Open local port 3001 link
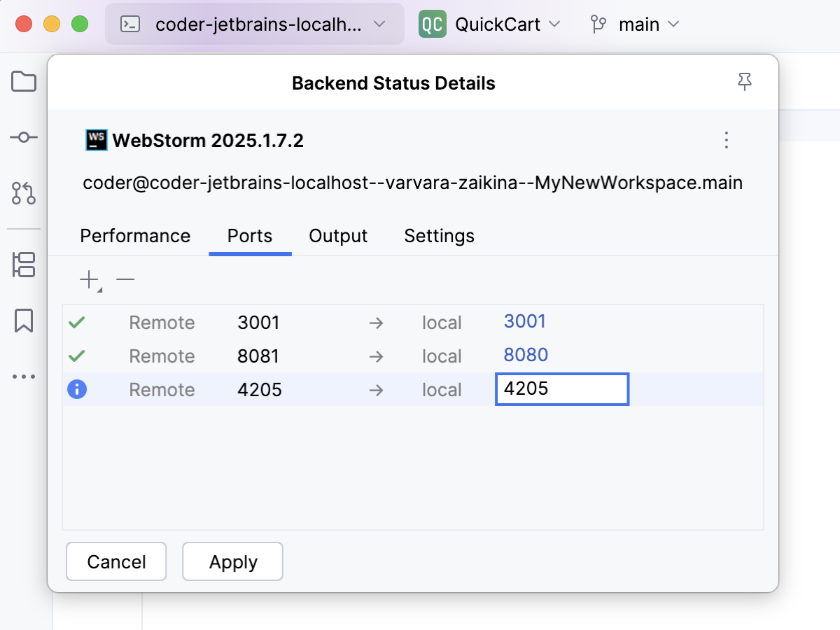 (525, 321)
